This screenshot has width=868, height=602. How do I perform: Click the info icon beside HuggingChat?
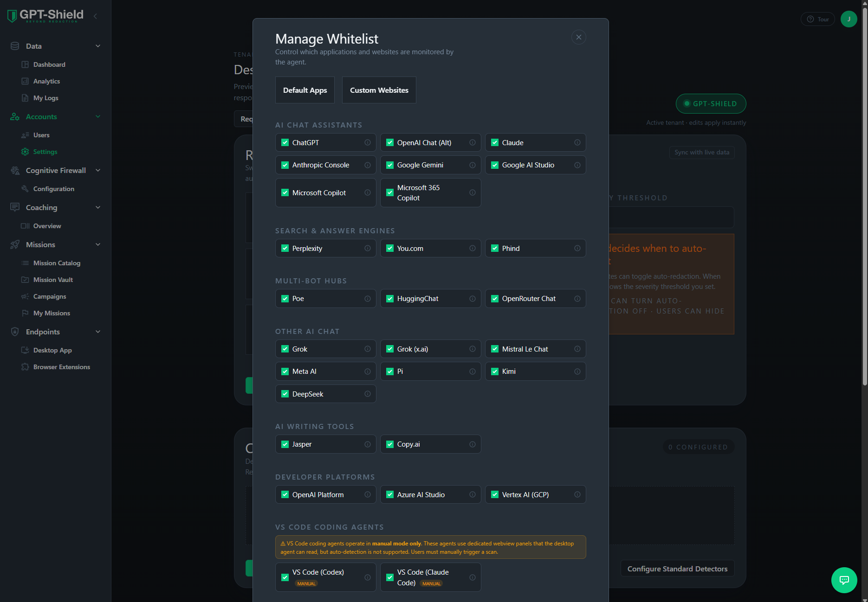[473, 299]
